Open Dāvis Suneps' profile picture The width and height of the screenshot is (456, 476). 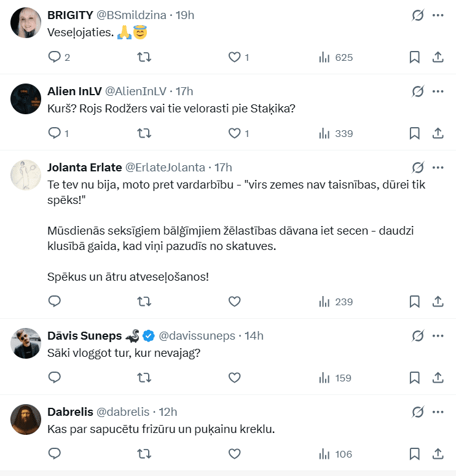pyautogui.click(x=26, y=344)
